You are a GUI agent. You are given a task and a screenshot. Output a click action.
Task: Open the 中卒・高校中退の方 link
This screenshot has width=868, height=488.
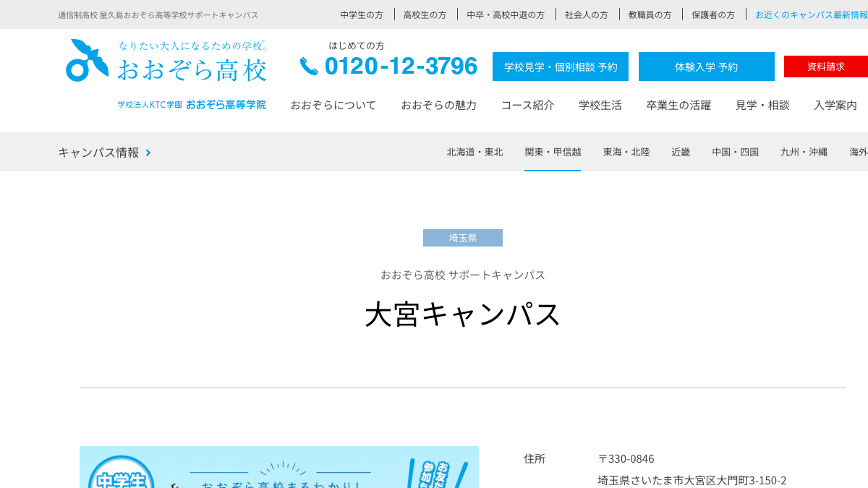(x=506, y=14)
